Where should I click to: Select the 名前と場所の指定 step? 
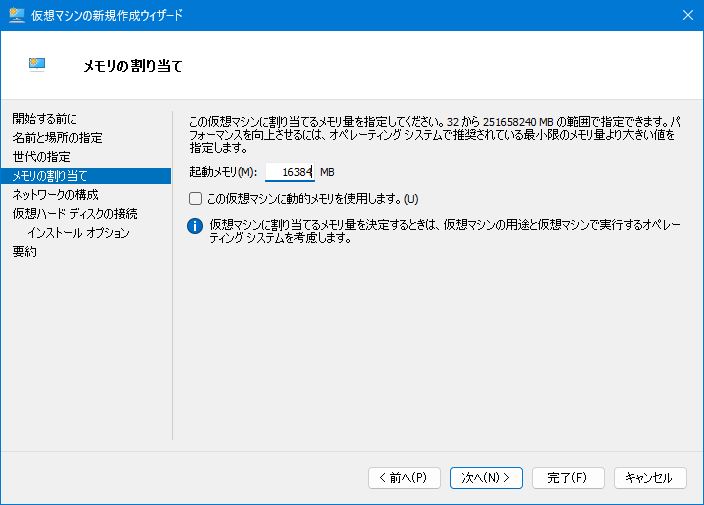coord(57,137)
